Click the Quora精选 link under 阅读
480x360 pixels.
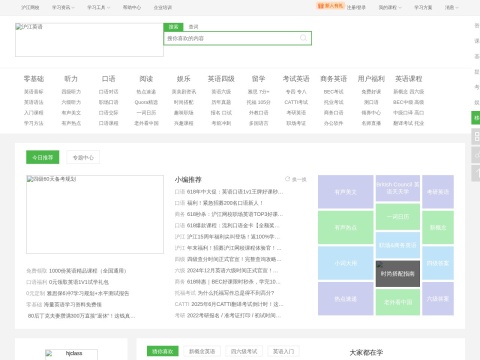click(146, 102)
